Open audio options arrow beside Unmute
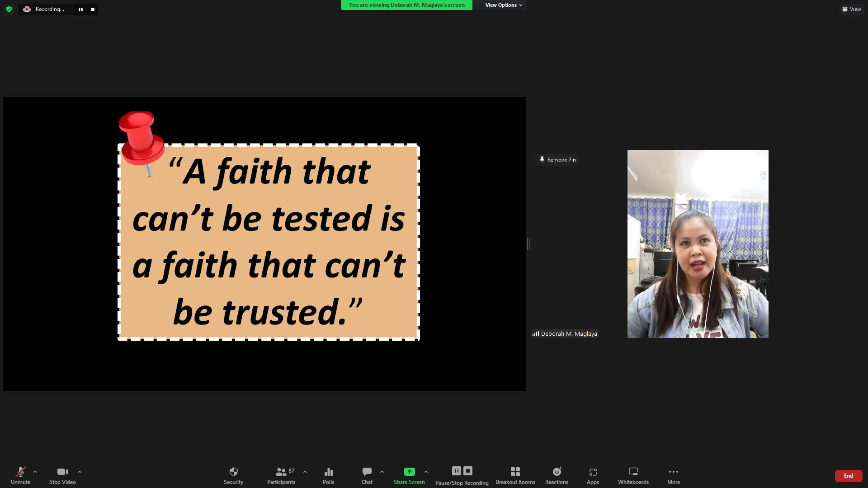This screenshot has width=868, height=488. tap(35, 472)
